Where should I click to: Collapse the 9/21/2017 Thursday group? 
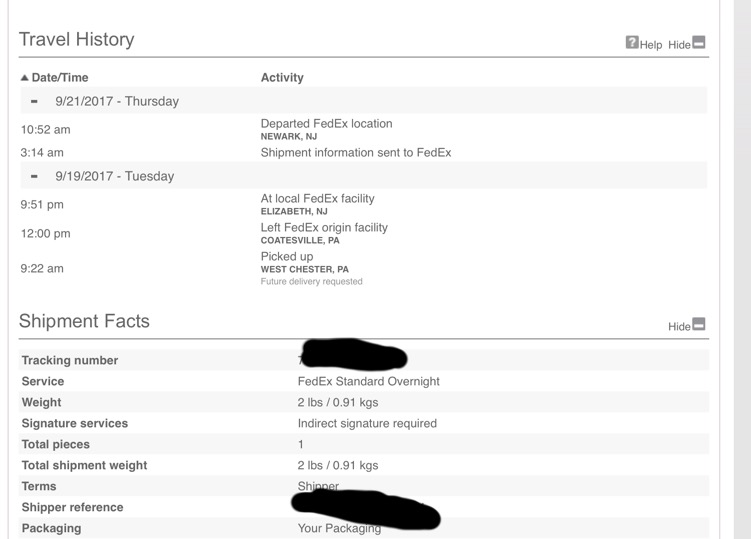34,102
